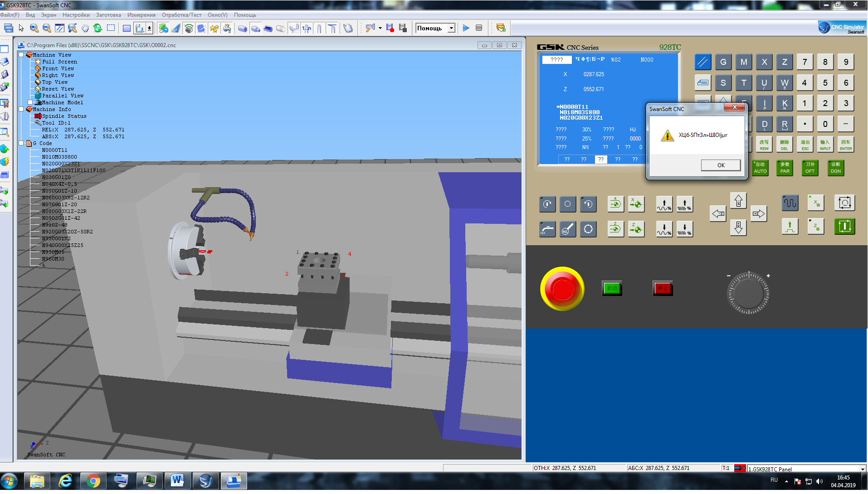The image size is (868, 494).
Task: Click the down arrow X-axis jog key
Action: coord(738,228)
